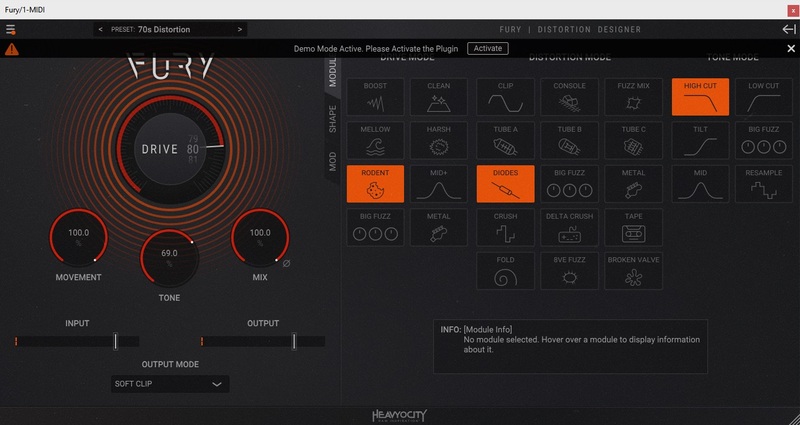Select Metal in Distortion Mode column
800x425 pixels.
(x=634, y=184)
